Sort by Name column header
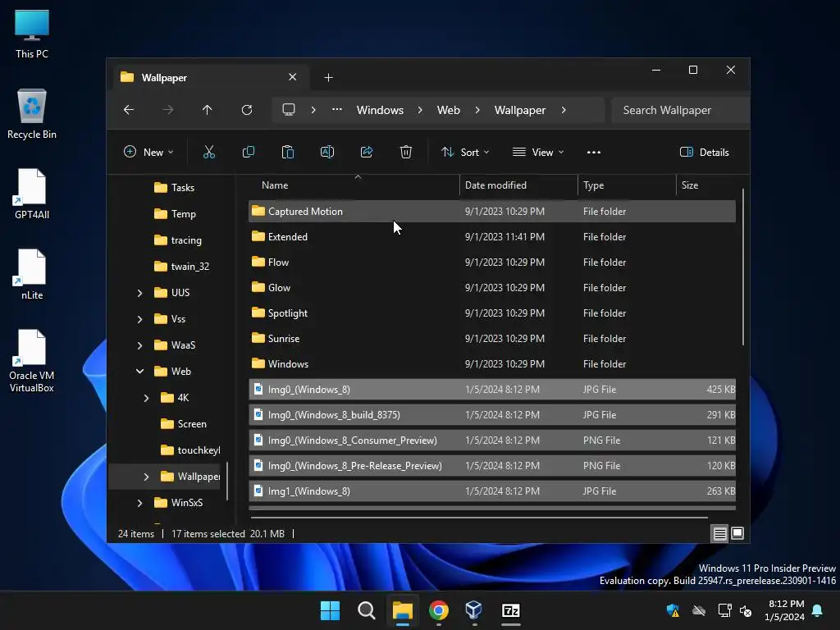Image resolution: width=840 pixels, height=630 pixels. [354, 185]
